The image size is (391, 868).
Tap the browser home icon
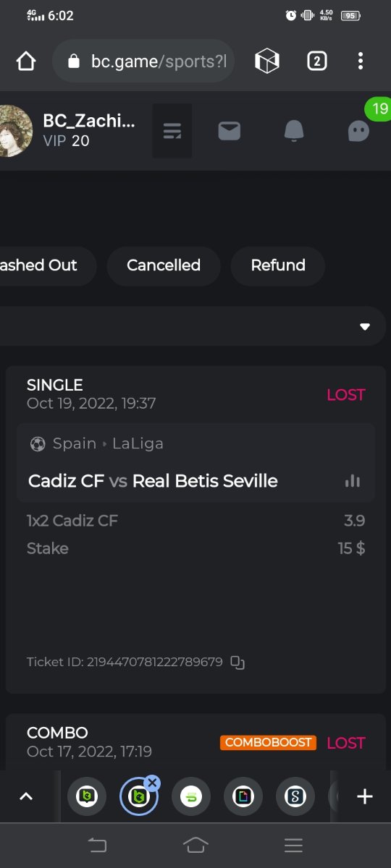coord(26,61)
